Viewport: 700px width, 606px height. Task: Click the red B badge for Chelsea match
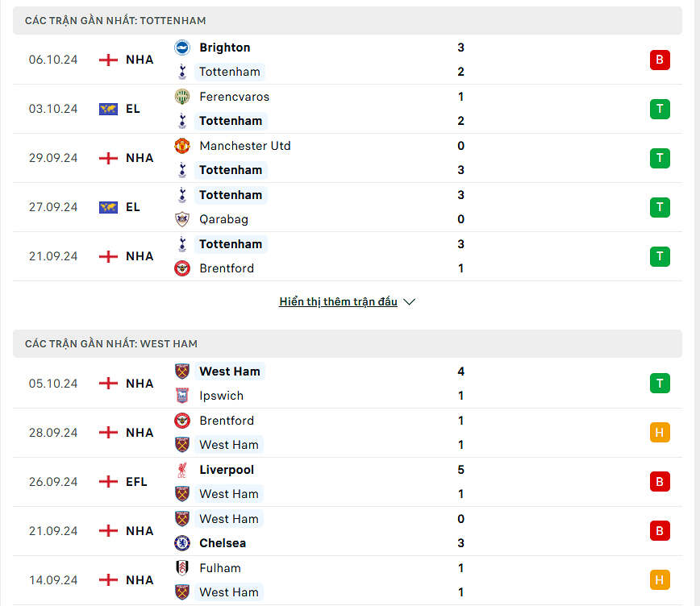660,531
